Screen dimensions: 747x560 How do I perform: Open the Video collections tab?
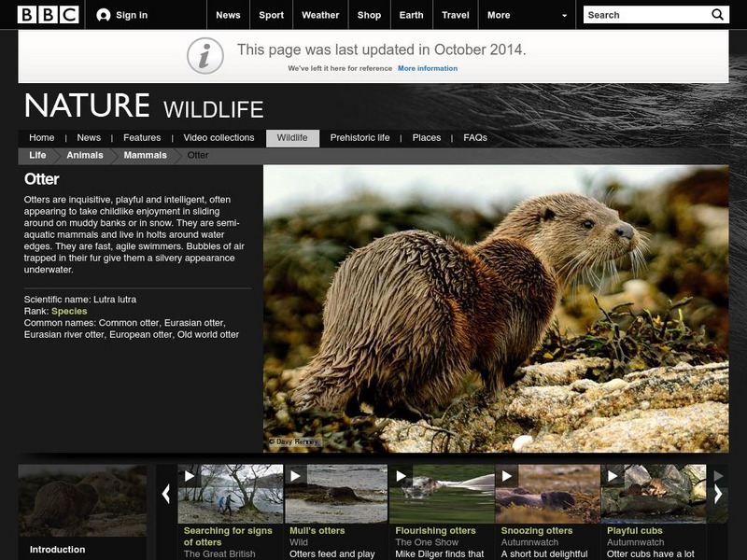(x=218, y=138)
